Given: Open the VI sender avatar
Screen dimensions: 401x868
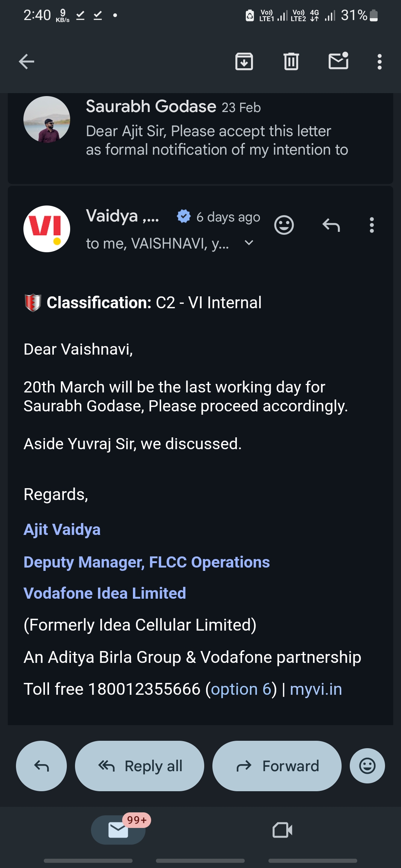Looking at the screenshot, I should (x=47, y=229).
